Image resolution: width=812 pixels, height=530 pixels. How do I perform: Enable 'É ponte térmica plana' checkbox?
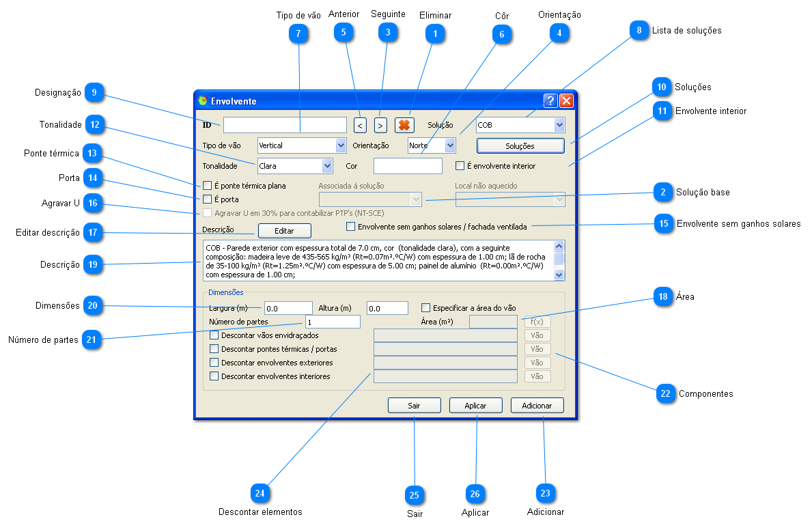[x=208, y=185]
